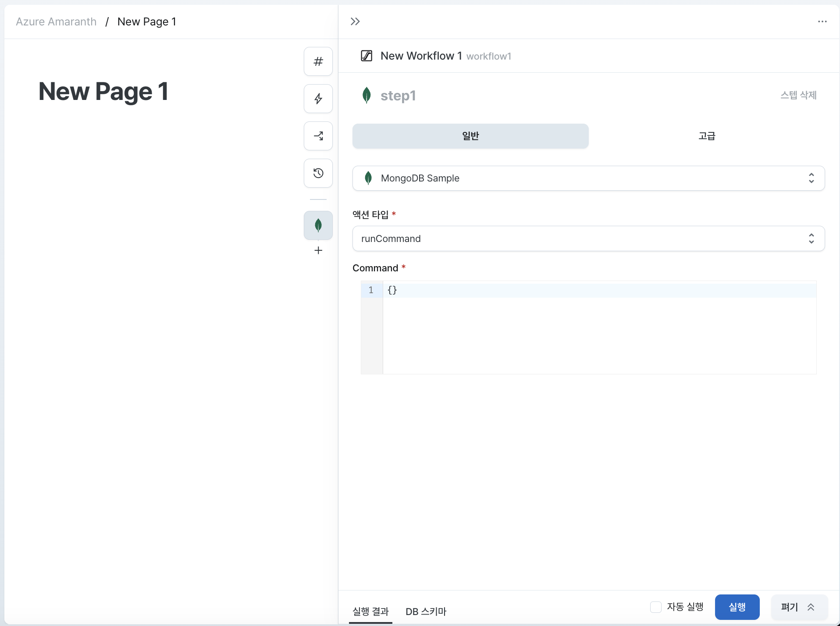Click the MongoDB leaf beside step1
This screenshot has width=840, height=626.
[367, 95]
